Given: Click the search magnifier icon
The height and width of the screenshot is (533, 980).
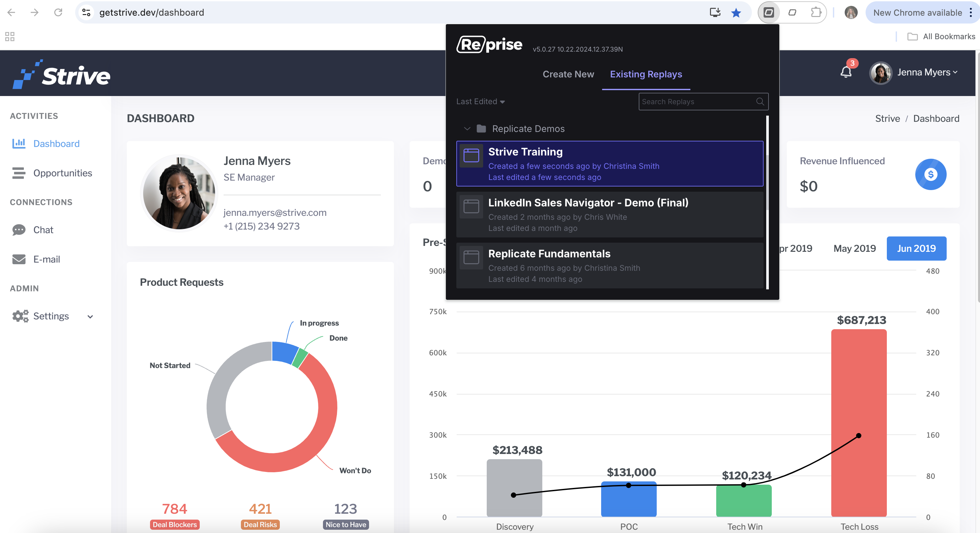Looking at the screenshot, I should point(760,102).
